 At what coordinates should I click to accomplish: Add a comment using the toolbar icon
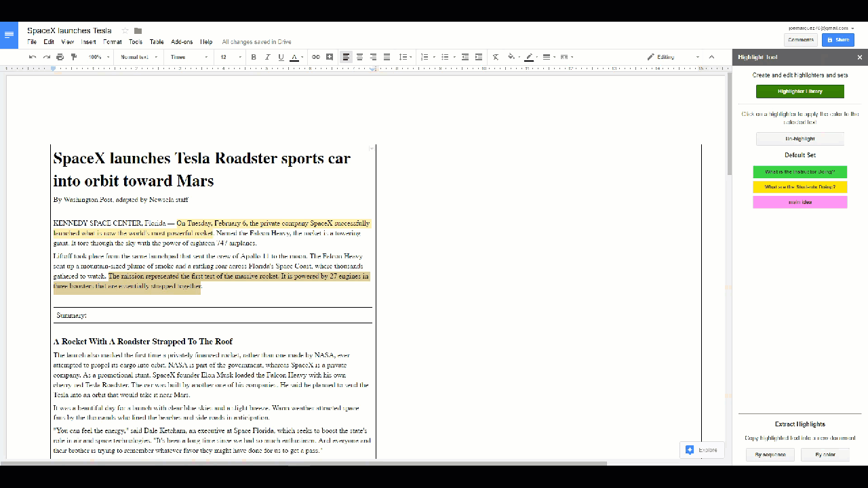[330, 57]
